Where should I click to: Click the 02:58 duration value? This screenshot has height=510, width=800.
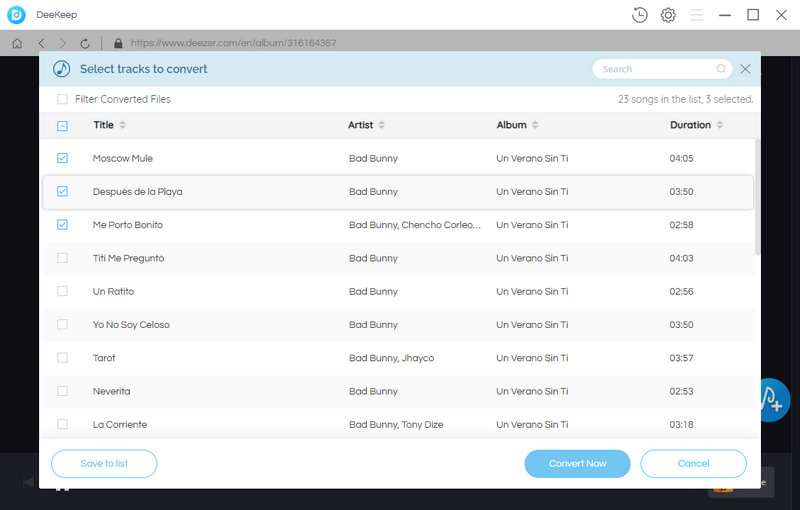(681, 225)
